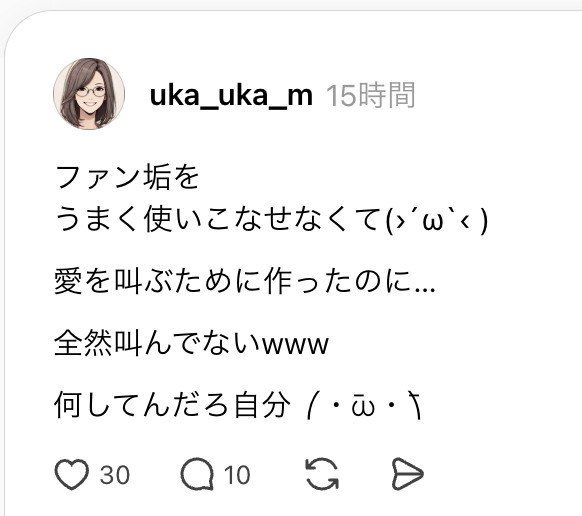View the 10 replies count
The image size is (582, 516).
pyautogui.click(x=237, y=475)
